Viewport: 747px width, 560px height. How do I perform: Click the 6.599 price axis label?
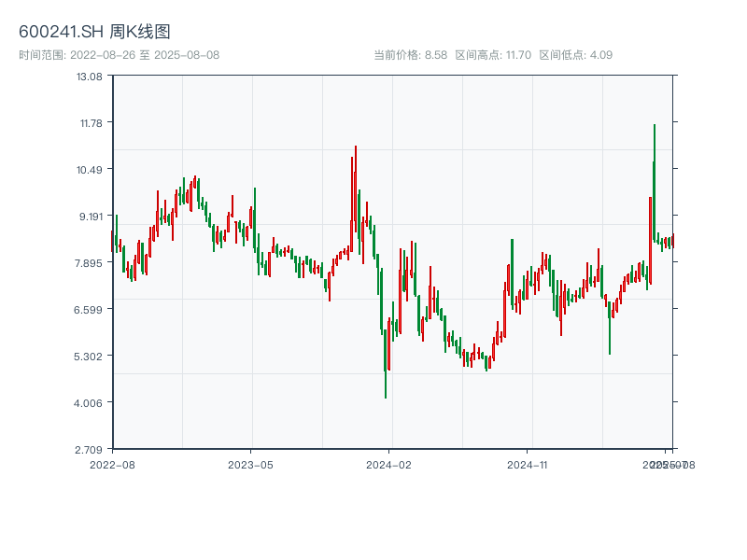tap(90, 309)
